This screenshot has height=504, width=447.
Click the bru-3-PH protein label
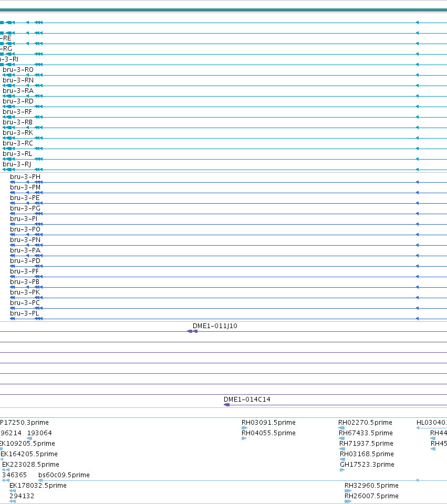pyautogui.click(x=25, y=177)
